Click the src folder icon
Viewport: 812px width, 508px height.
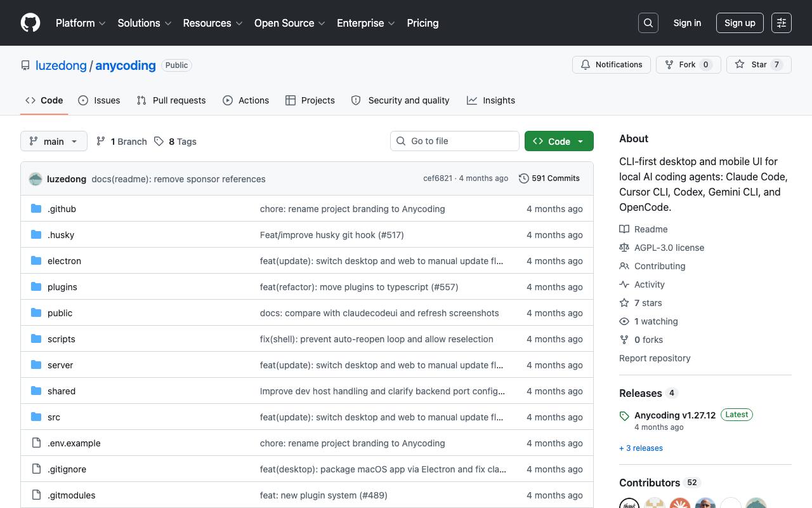(x=36, y=417)
